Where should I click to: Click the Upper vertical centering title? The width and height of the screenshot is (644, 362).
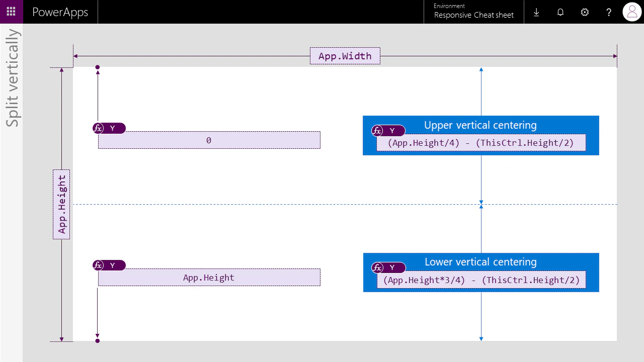coord(480,125)
